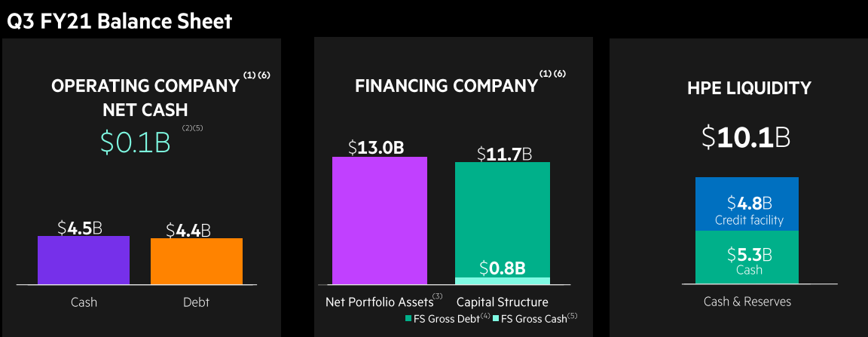Select the green FS Gross Debt bar segment
The image size is (868, 337).
pos(503,219)
